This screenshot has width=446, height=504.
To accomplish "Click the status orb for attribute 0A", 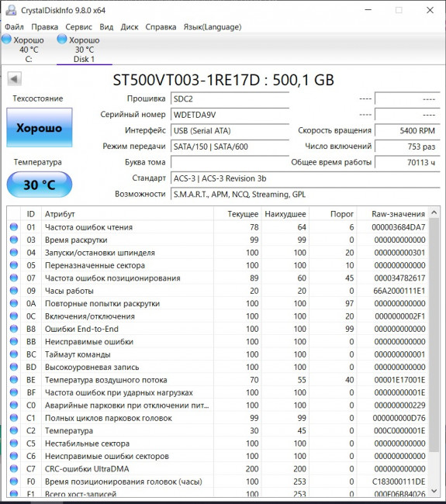I will point(14,303).
